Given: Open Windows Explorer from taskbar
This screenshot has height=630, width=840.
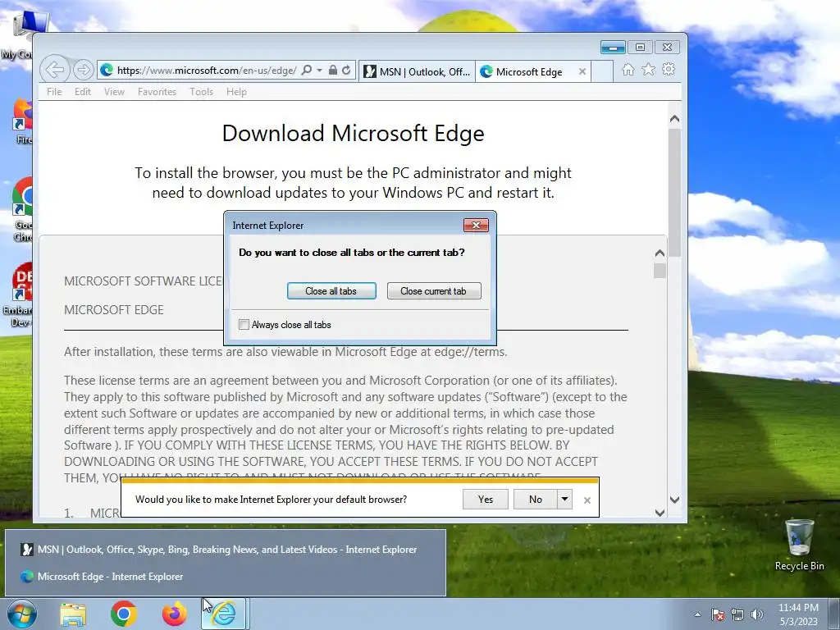Looking at the screenshot, I should 73,614.
